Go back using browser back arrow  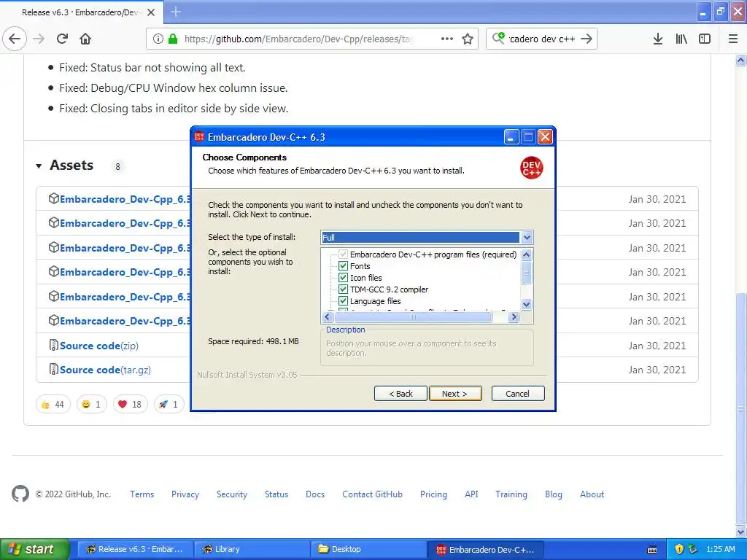[15, 39]
